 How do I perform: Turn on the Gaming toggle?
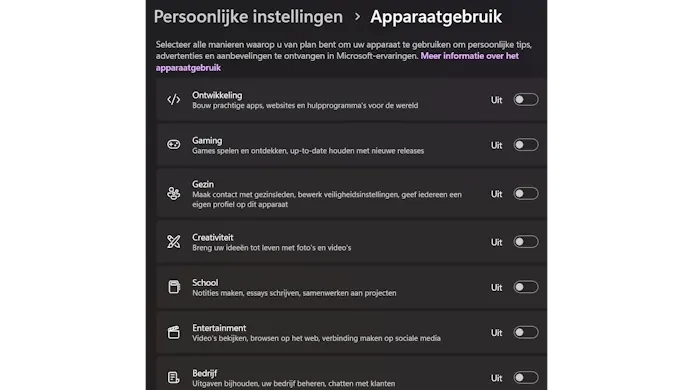click(525, 145)
